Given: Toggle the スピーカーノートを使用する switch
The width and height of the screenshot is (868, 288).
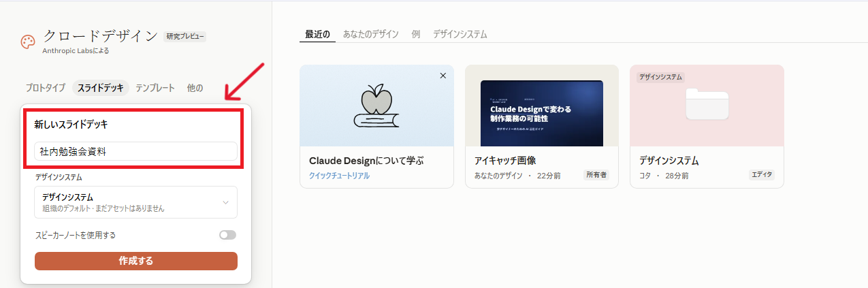Looking at the screenshot, I should pyautogui.click(x=227, y=235).
